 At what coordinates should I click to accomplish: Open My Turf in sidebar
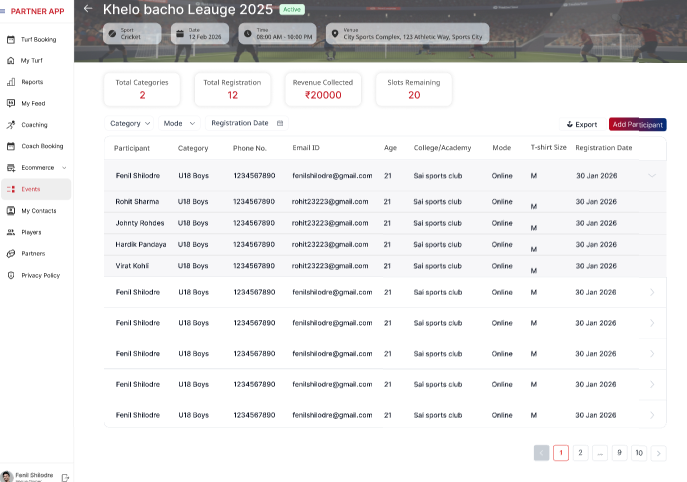[x=36, y=60]
